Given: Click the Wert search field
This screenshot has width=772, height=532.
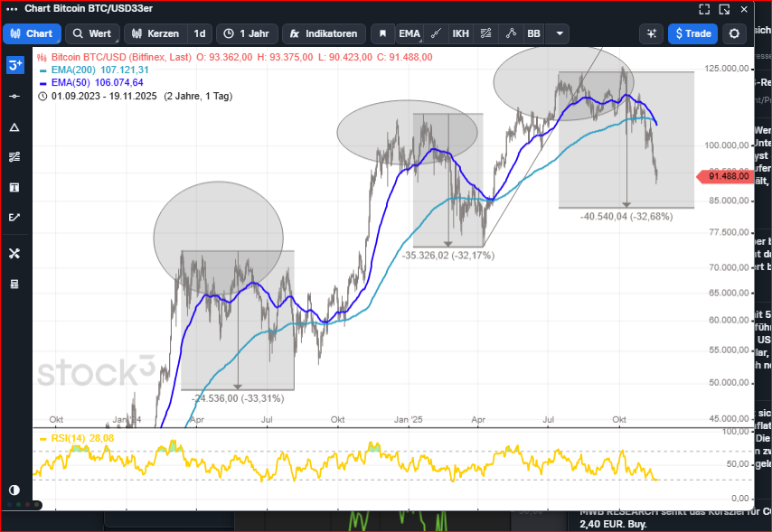Looking at the screenshot, I should coord(92,33).
